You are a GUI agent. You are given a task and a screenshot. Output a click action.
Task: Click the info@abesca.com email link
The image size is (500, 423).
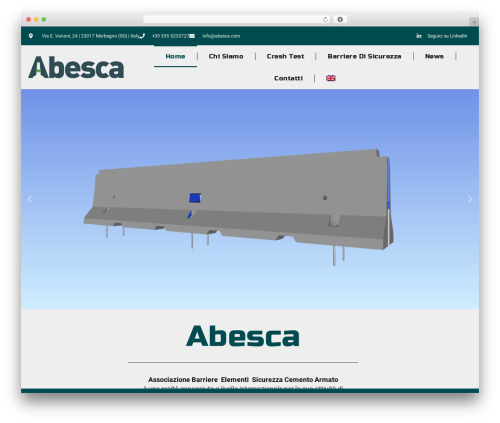(x=221, y=36)
